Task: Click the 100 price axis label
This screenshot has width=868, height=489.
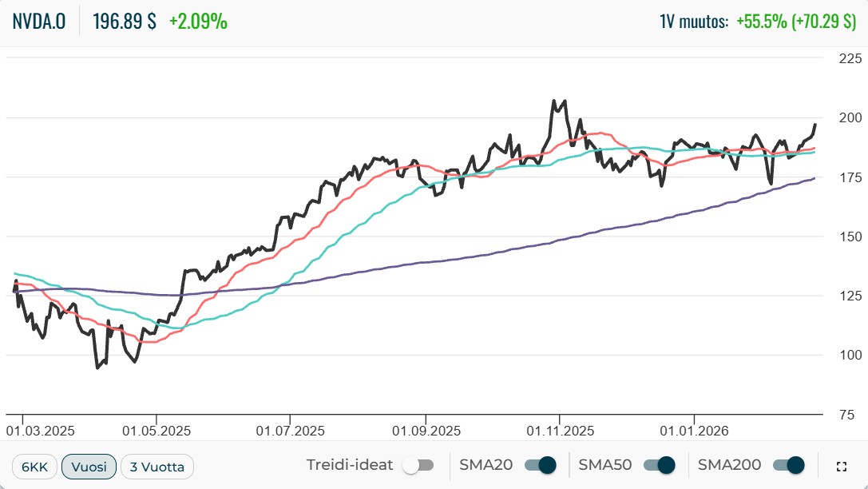Action: pyautogui.click(x=850, y=355)
